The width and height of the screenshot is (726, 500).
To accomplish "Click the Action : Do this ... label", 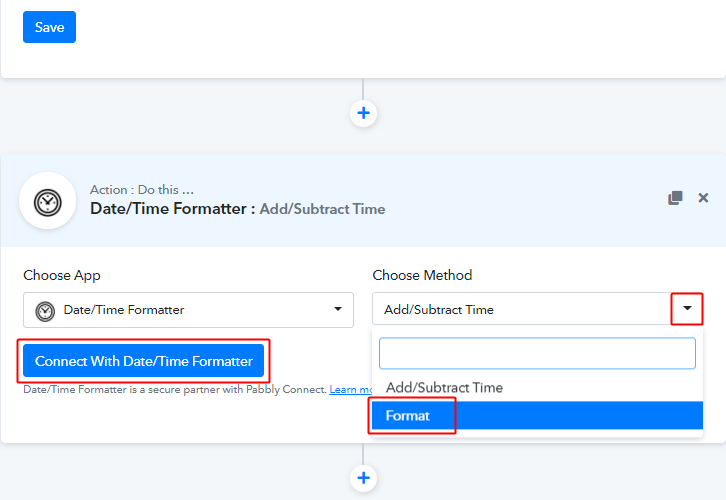I will pos(142,189).
